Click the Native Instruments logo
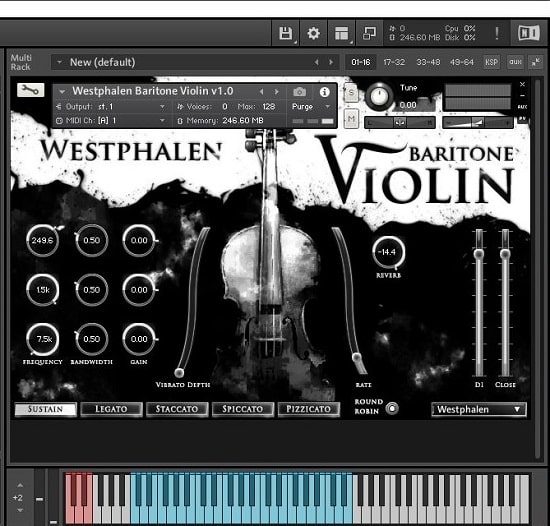Screen dimensions: 550x526 (529, 33)
